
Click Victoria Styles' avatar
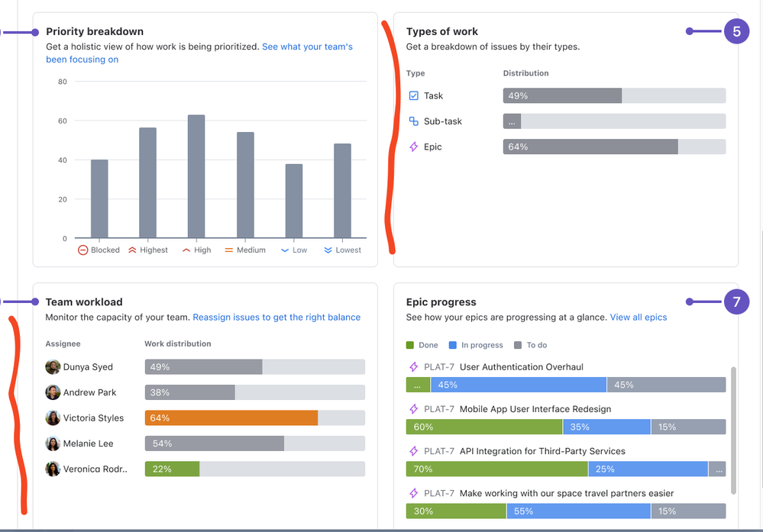tap(53, 418)
